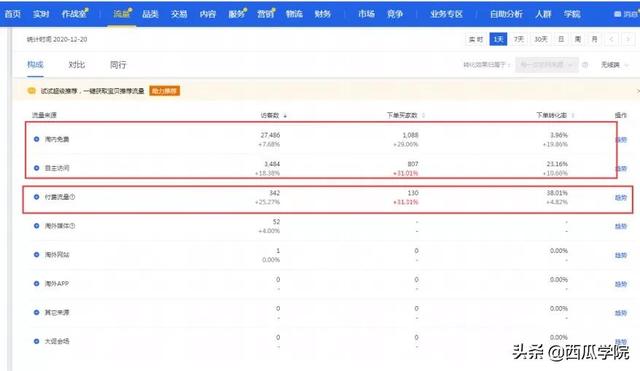Open the 业务专区 nav item

[446, 14]
